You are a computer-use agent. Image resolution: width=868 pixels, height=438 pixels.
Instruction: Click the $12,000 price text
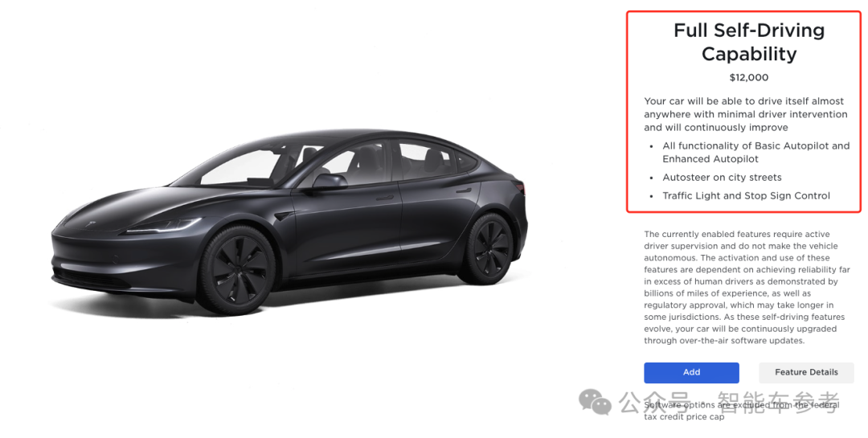pyautogui.click(x=749, y=77)
